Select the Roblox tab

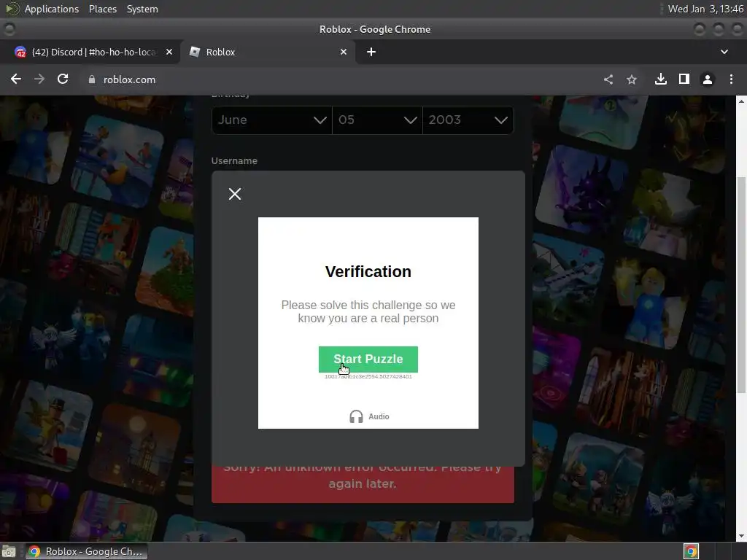pyautogui.click(x=267, y=52)
